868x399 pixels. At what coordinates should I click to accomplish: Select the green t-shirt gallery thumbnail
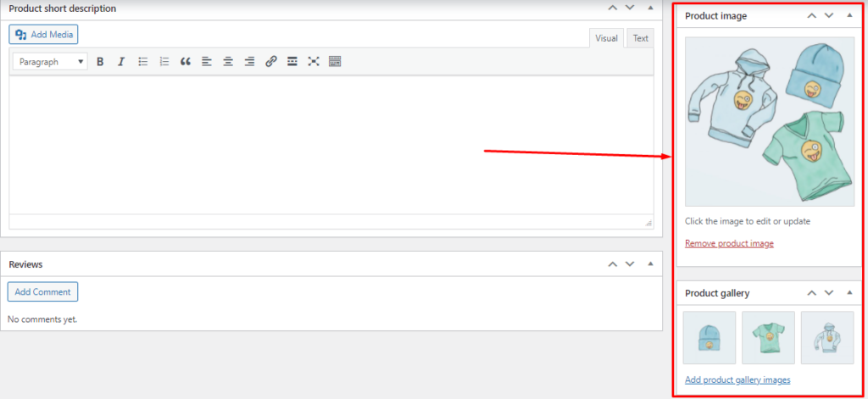click(x=768, y=337)
